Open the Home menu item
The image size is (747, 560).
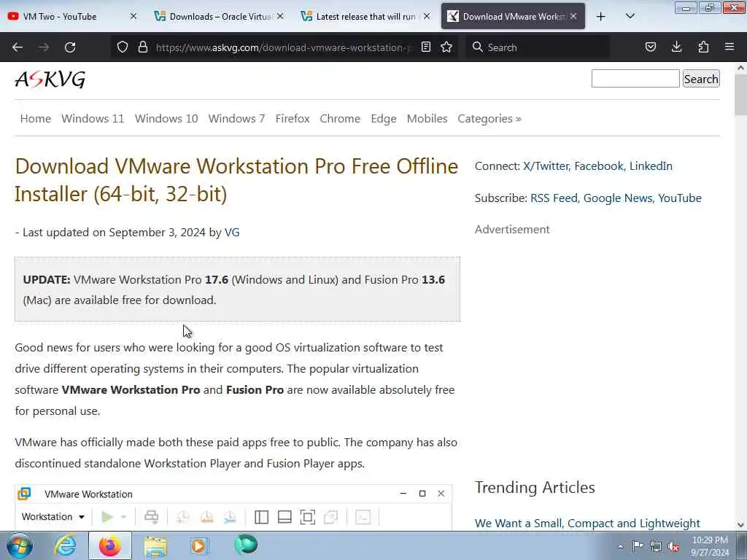35,119
